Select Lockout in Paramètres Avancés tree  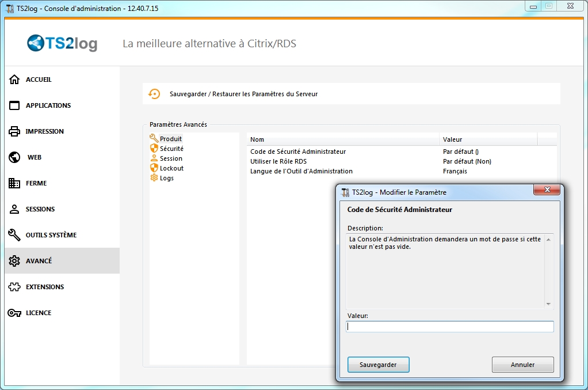pyautogui.click(x=171, y=168)
